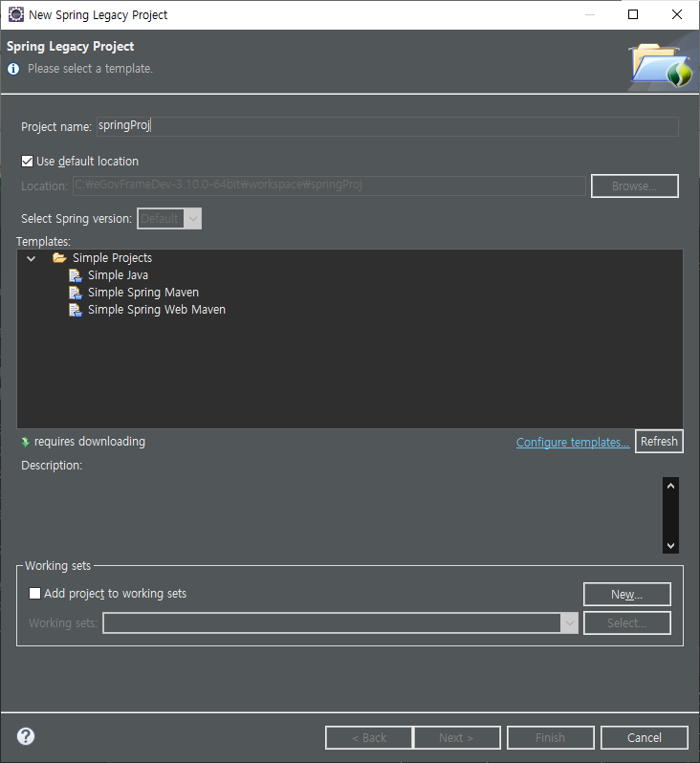Click the Back button
This screenshot has width=700, height=763.
pos(369,738)
